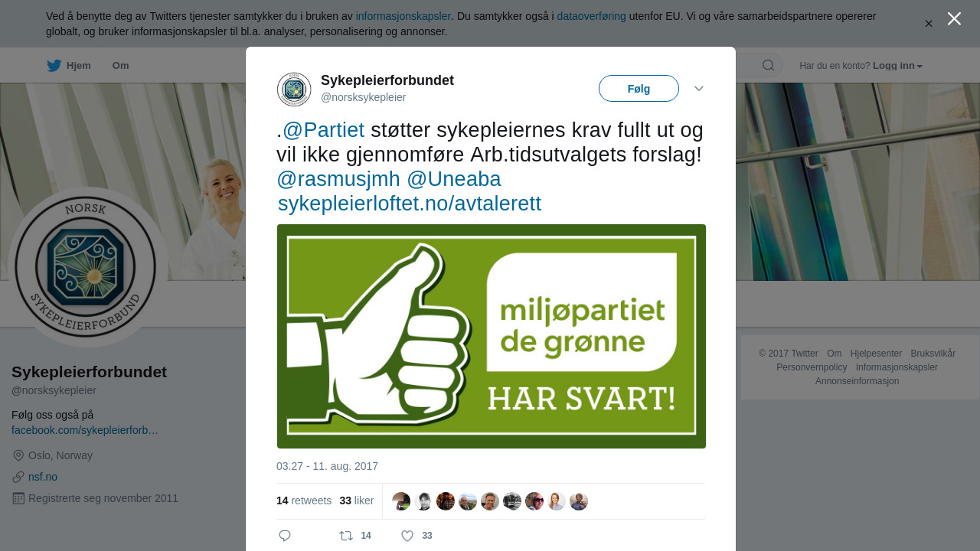Open informasjonskapsler link in cookie banner
This screenshot has height=551, width=980.
pos(403,16)
